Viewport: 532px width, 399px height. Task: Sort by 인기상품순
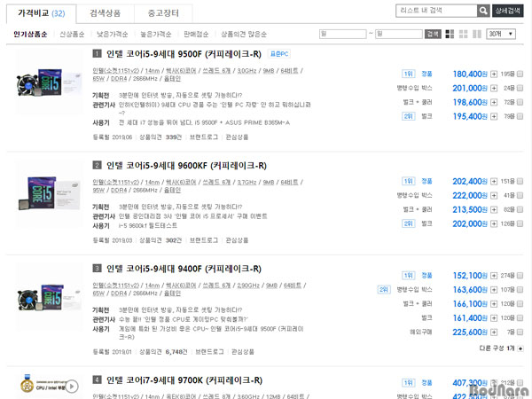(x=30, y=34)
